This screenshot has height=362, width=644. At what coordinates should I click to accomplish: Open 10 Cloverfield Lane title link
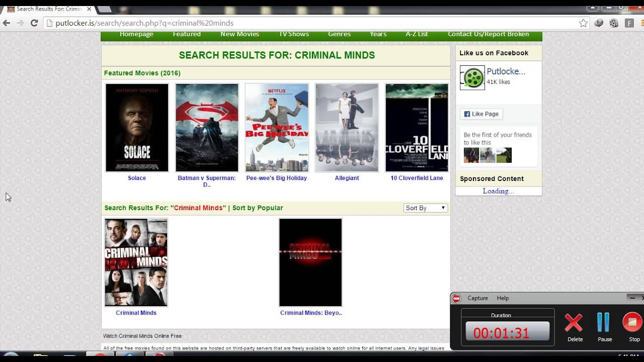pyautogui.click(x=417, y=178)
